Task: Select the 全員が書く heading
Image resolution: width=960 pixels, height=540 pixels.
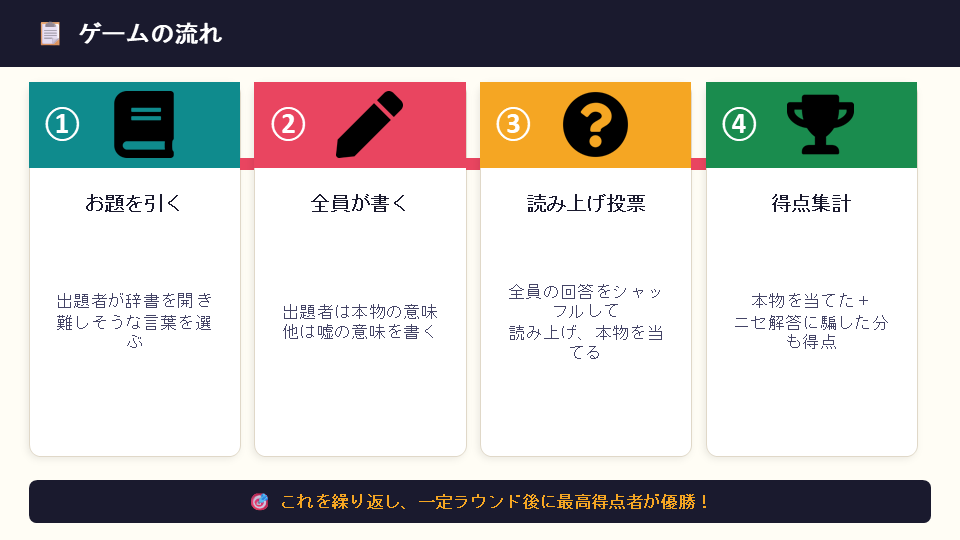Action: click(x=360, y=204)
